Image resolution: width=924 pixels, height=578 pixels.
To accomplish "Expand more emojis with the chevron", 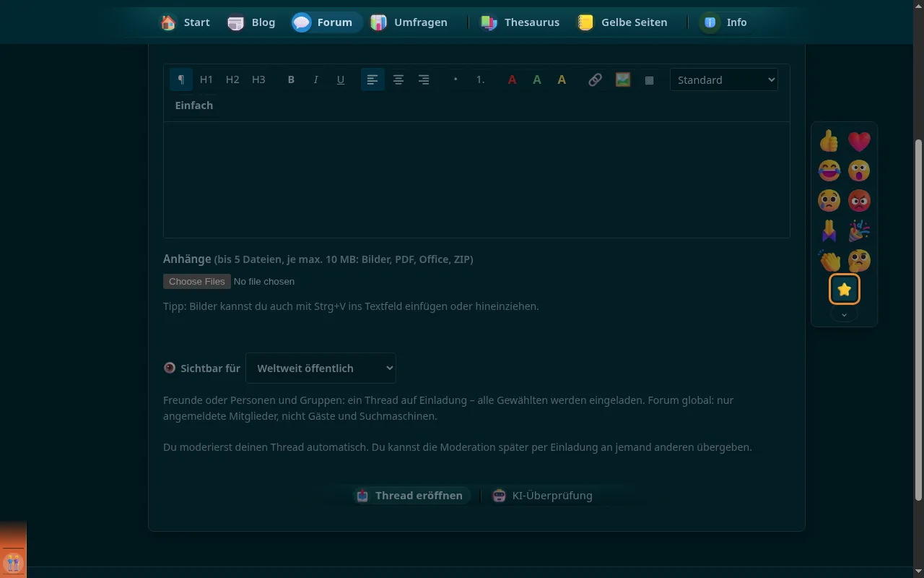I will [x=844, y=315].
